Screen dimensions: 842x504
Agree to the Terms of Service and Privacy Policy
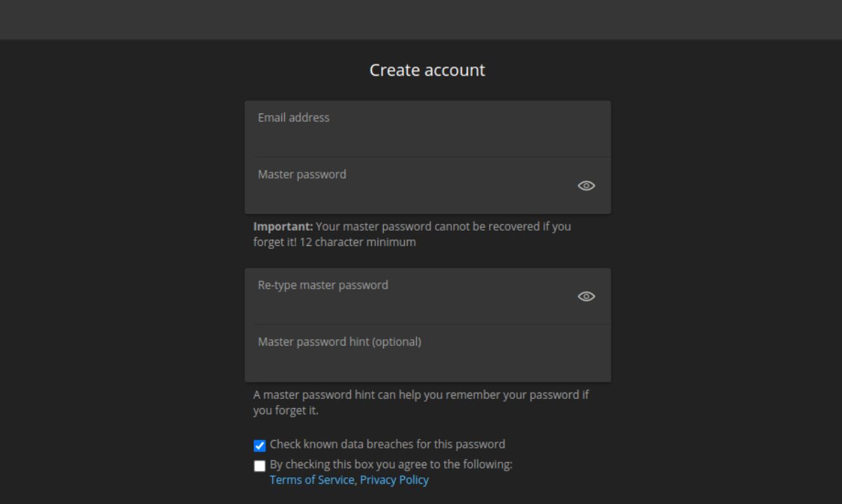pyautogui.click(x=259, y=465)
